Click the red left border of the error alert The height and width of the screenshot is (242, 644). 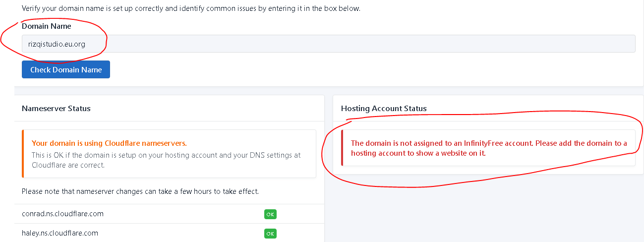[x=342, y=148]
